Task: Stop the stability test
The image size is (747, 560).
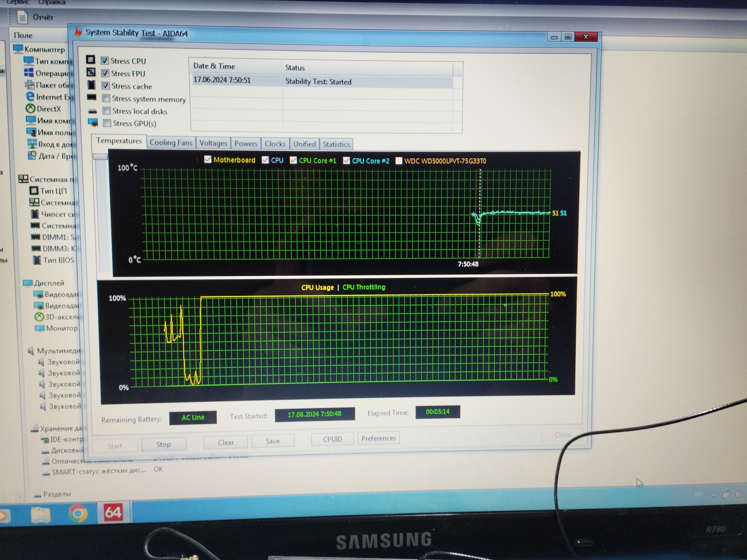Action: point(163,444)
